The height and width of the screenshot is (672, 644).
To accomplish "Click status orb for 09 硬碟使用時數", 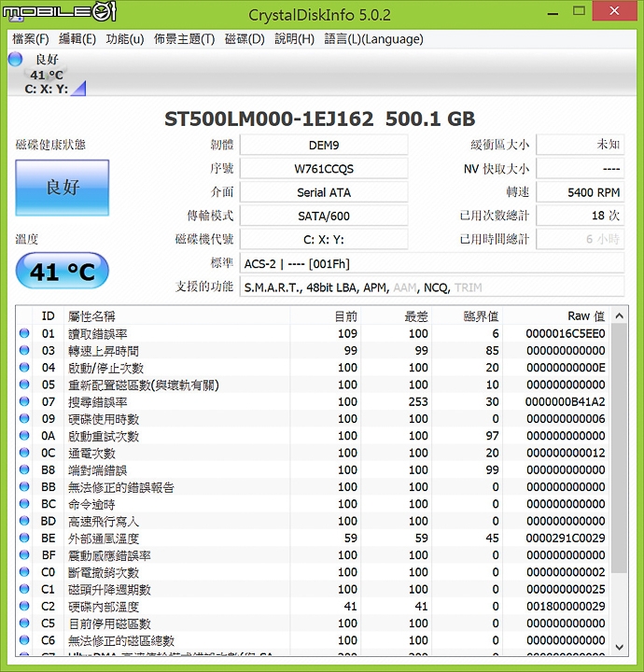I will pos(24,418).
